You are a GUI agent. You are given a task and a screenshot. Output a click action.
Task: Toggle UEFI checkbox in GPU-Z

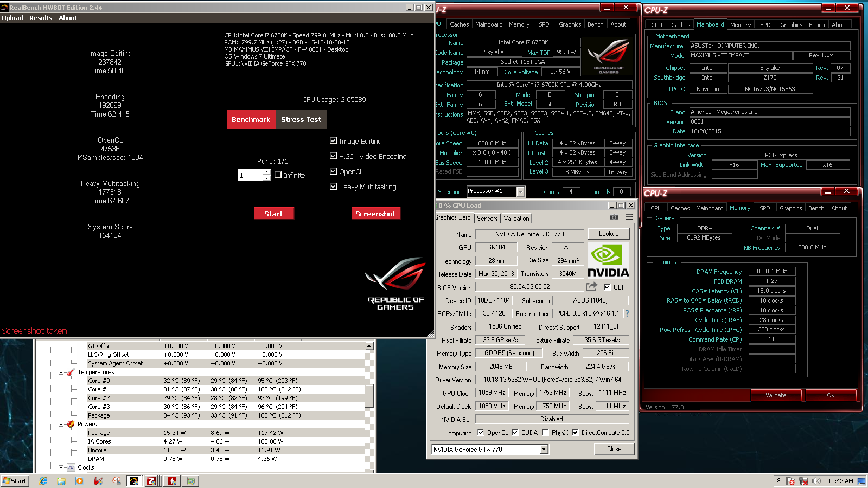(607, 287)
